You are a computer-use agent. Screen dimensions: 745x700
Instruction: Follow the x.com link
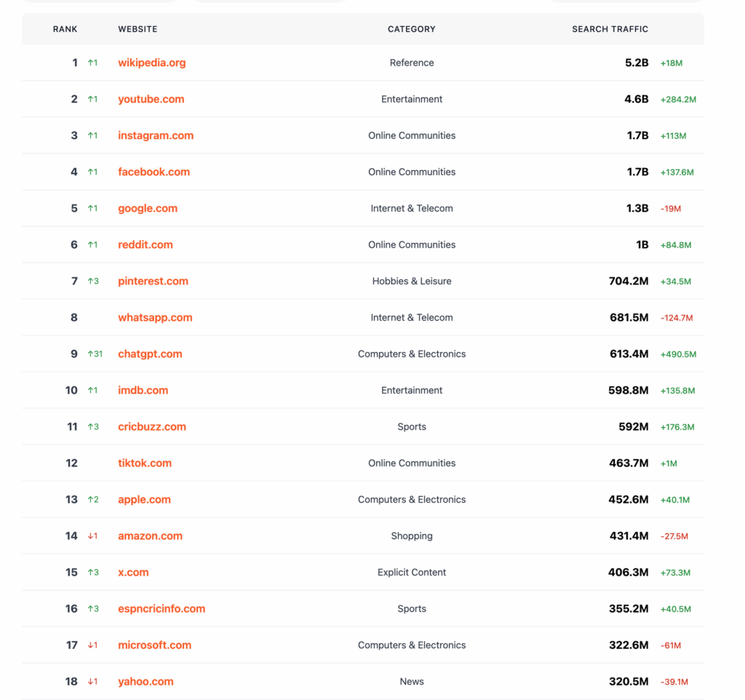point(133,572)
